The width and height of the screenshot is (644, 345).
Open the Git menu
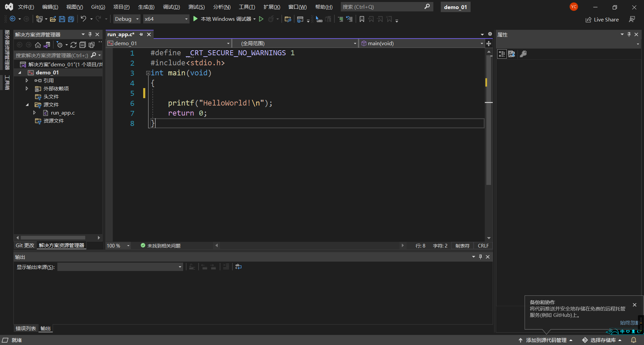pyautogui.click(x=98, y=7)
